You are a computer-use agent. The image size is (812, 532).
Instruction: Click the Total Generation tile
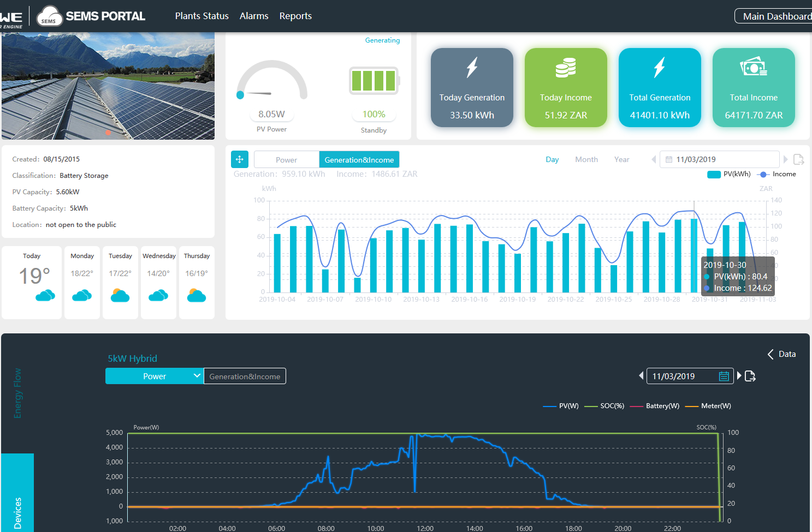click(x=660, y=87)
